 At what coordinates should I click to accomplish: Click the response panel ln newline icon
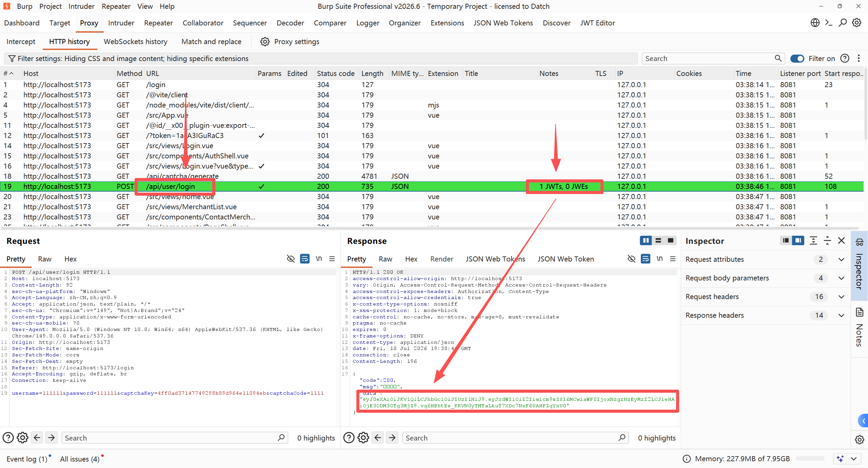pos(659,259)
